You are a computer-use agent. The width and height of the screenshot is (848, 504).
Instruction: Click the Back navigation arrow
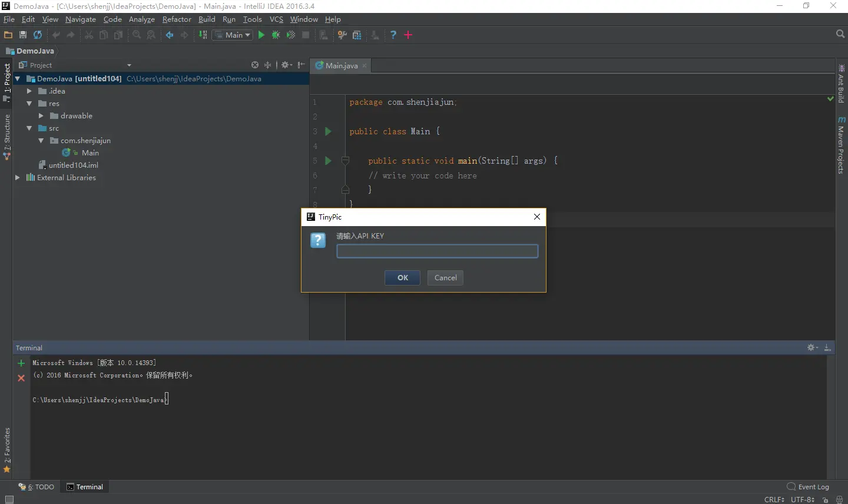[170, 35]
